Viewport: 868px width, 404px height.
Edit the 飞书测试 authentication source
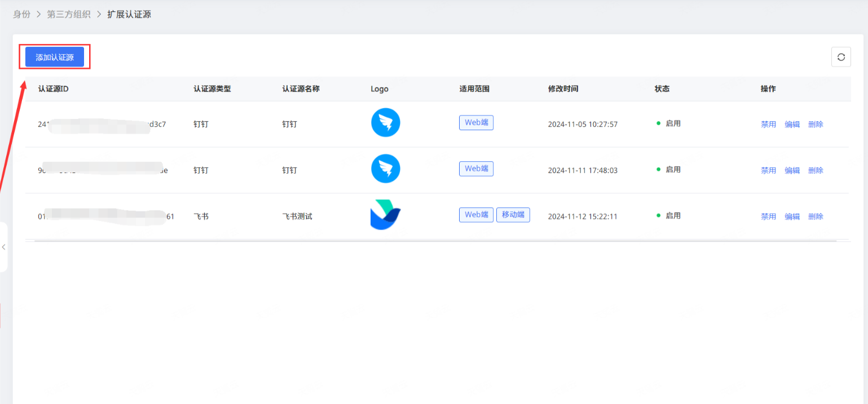(792, 216)
